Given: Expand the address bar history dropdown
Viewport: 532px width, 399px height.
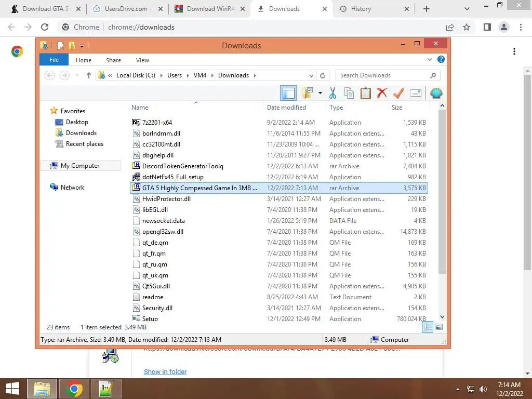Looking at the screenshot, I should (311, 75).
